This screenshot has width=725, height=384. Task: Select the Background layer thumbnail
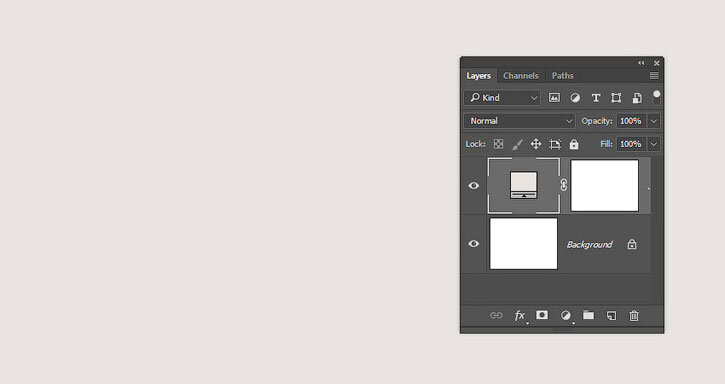[523, 243]
